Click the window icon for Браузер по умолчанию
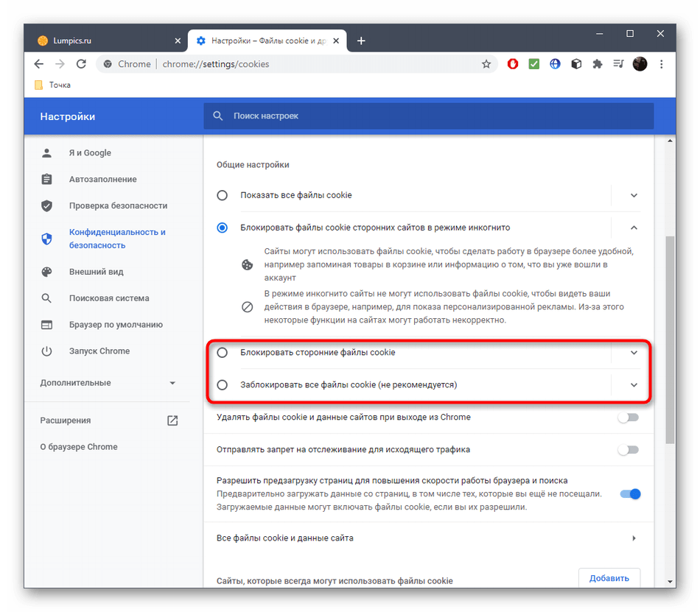The width and height of the screenshot is (700, 612). [x=46, y=325]
